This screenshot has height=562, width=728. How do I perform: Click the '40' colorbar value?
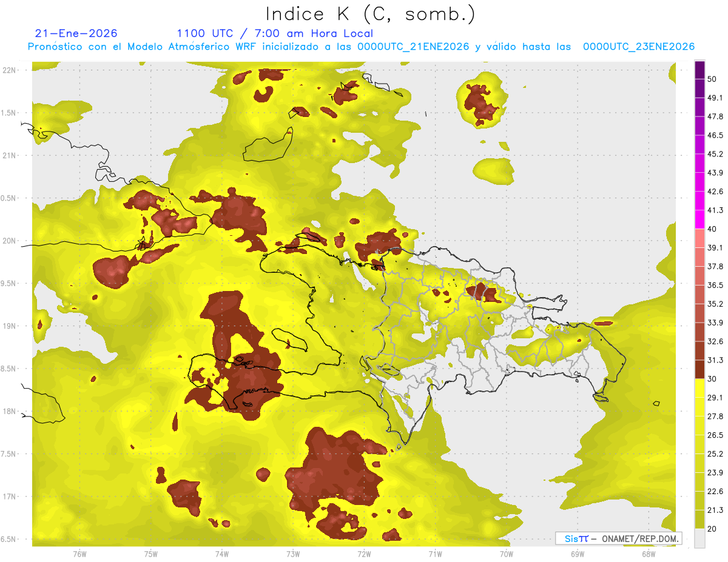pyautogui.click(x=712, y=229)
